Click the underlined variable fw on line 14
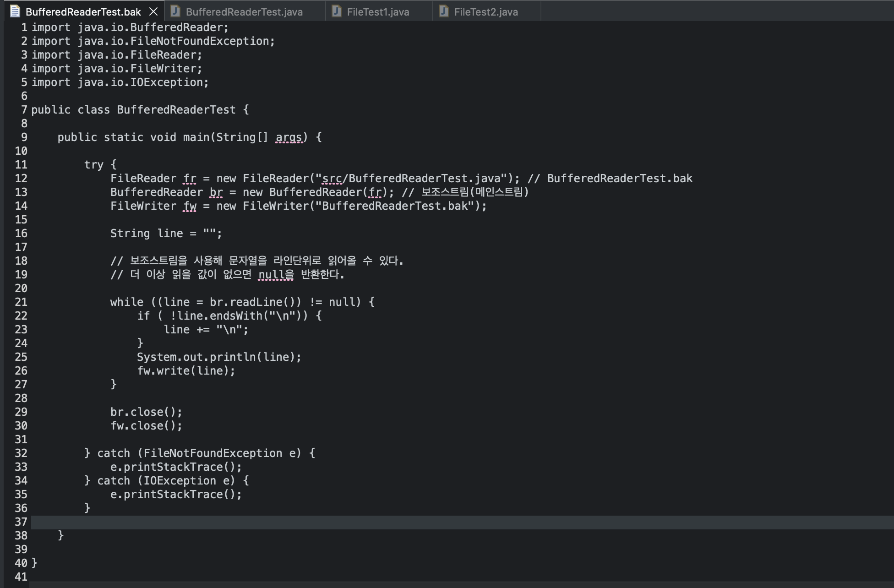 [190, 206]
